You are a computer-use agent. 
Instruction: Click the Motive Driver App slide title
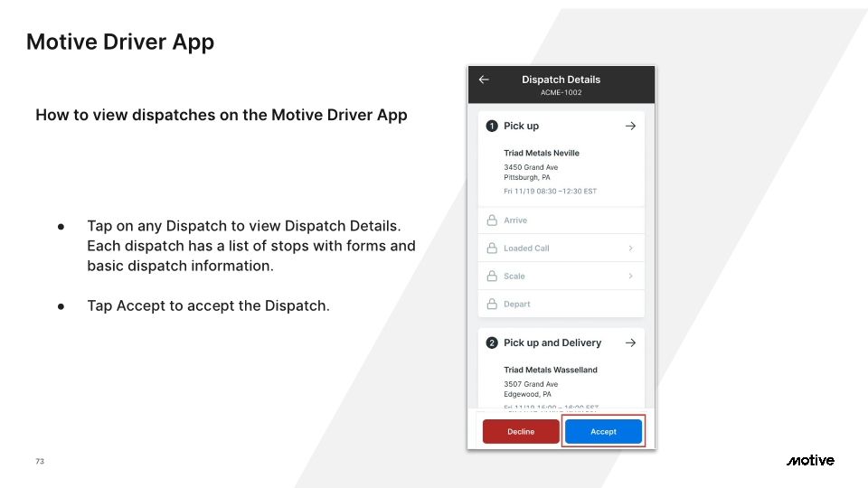pos(120,42)
